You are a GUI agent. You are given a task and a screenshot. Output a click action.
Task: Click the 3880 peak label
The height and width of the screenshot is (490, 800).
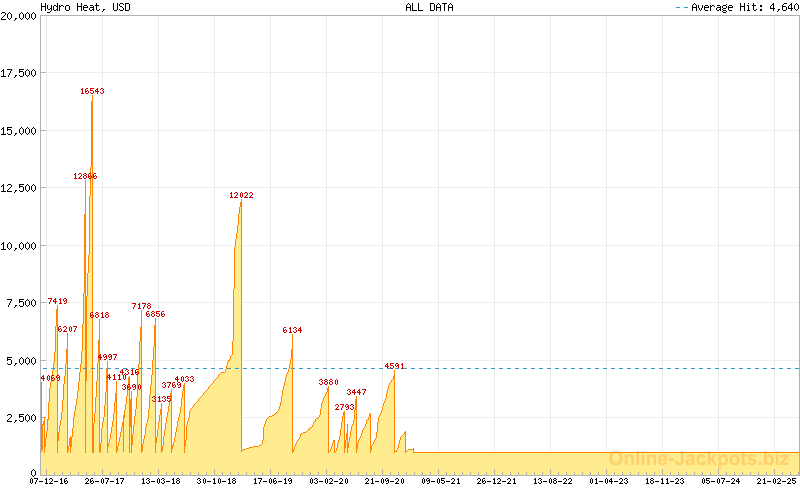tap(329, 382)
